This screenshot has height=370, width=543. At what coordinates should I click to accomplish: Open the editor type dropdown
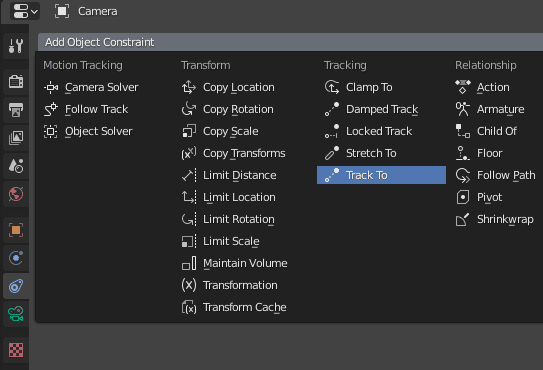(x=25, y=11)
